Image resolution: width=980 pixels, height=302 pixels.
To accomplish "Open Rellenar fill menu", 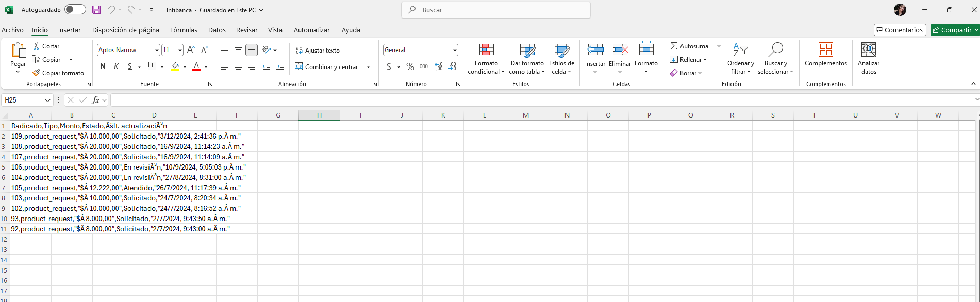I will (x=688, y=60).
